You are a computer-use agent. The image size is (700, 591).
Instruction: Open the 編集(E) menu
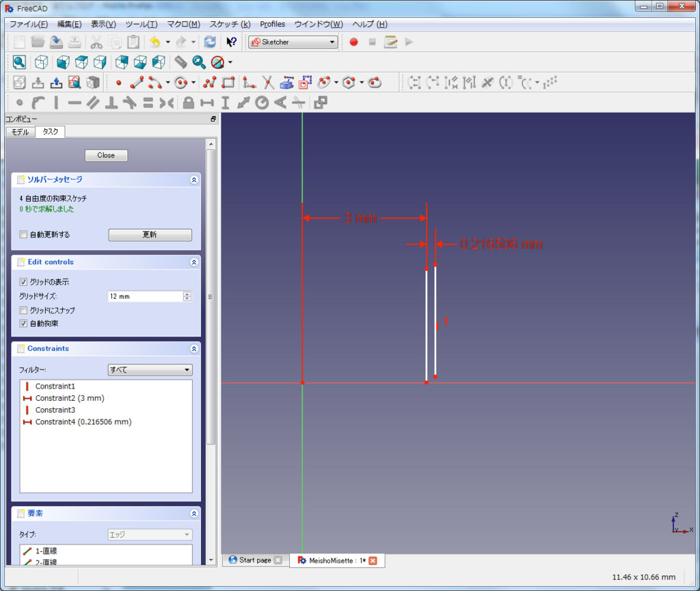click(69, 24)
